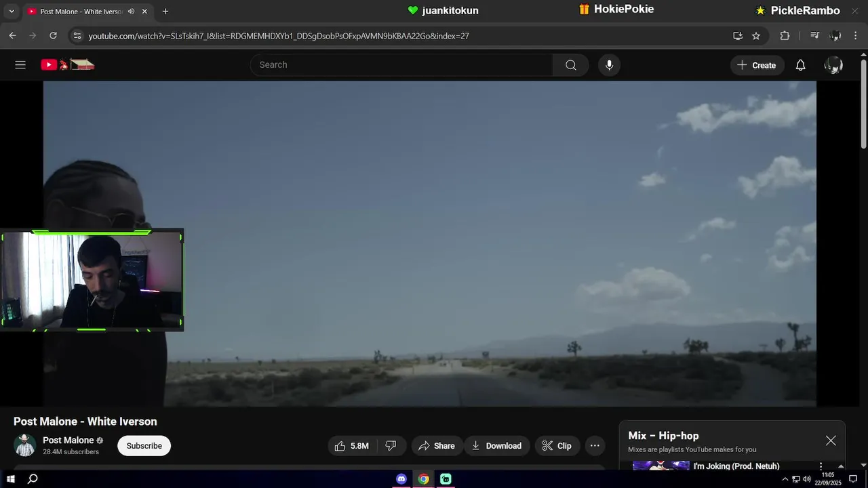Open the Windows action center

click(854, 479)
